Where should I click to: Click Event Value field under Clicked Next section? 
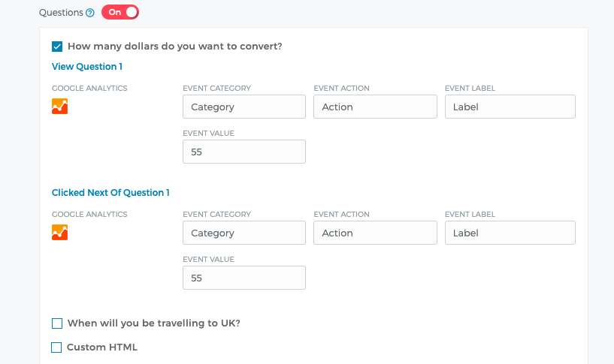tap(244, 278)
